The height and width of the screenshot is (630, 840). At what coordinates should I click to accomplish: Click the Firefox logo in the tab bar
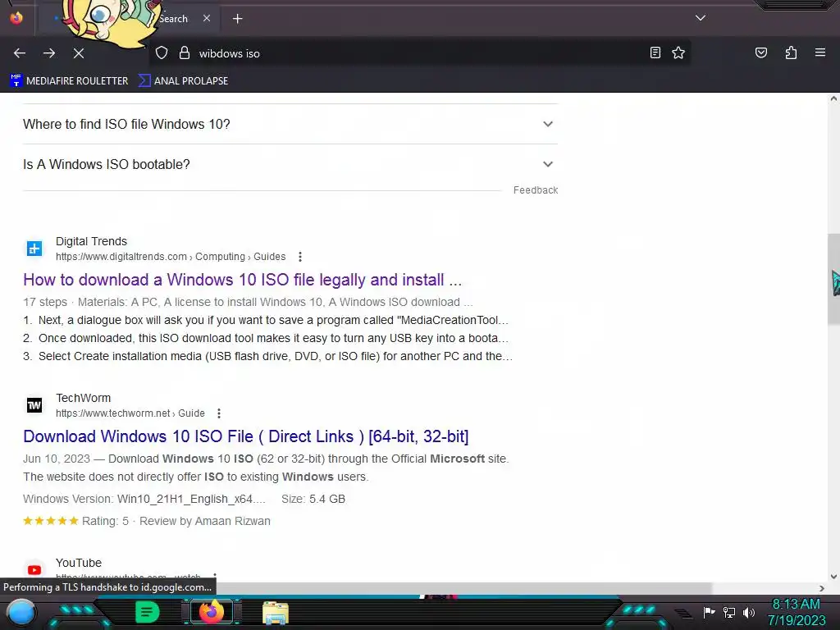pos(16,18)
